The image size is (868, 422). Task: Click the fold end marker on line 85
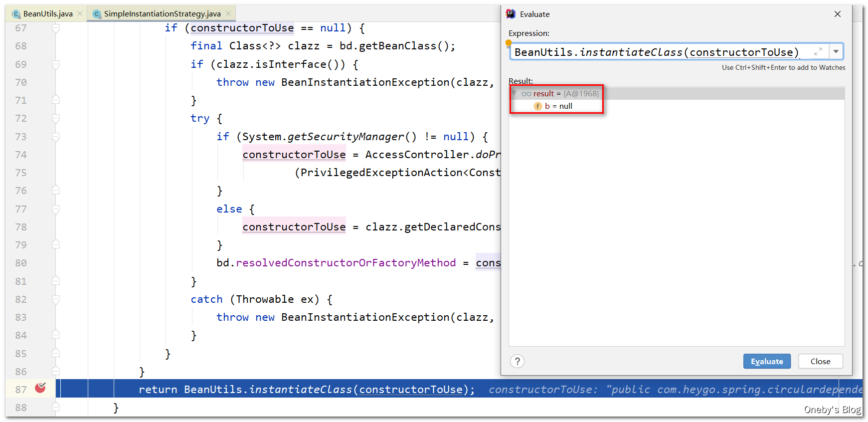click(x=56, y=353)
